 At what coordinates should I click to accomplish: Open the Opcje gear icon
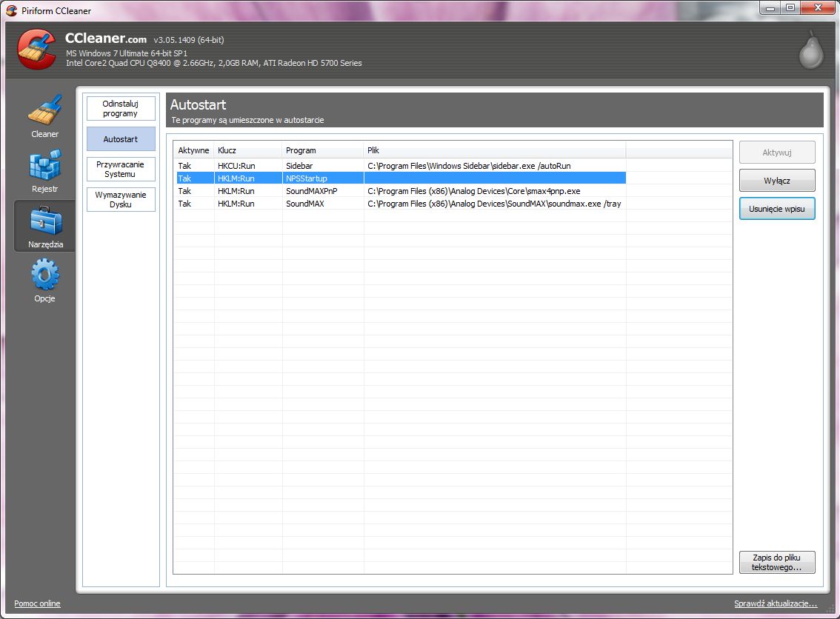pyautogui.click(x=45, y=274)
